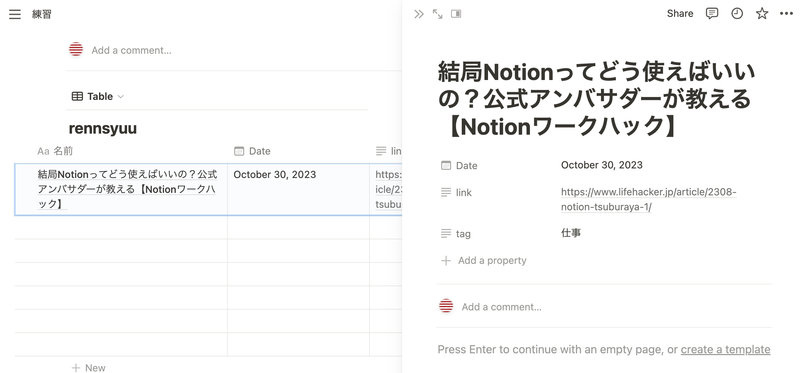The width and height of the screenshot is (800, 373).
Task: Click Add a comment field on the left page
Action: pos(132,50)
